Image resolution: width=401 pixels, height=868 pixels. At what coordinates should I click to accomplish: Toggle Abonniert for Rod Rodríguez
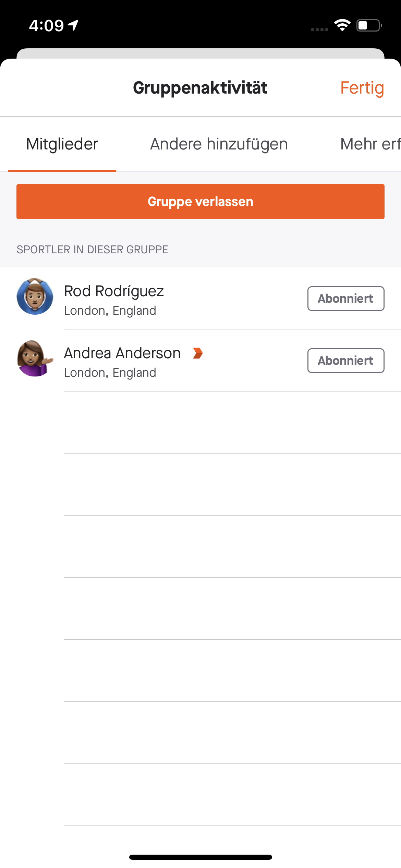346,299
